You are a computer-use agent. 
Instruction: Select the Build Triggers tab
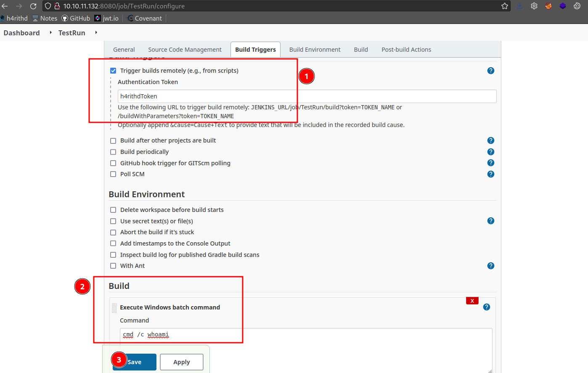255,50
